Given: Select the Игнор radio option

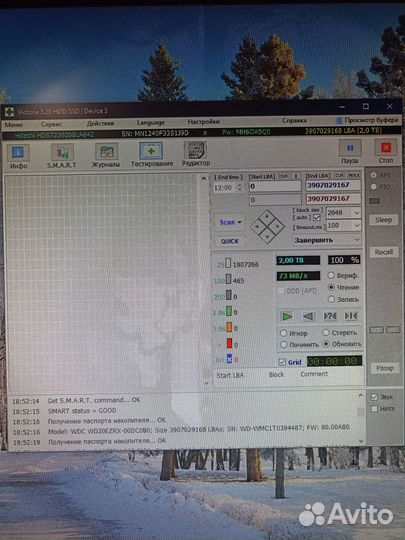Looking at the screenshot, I should pos(283,333).
